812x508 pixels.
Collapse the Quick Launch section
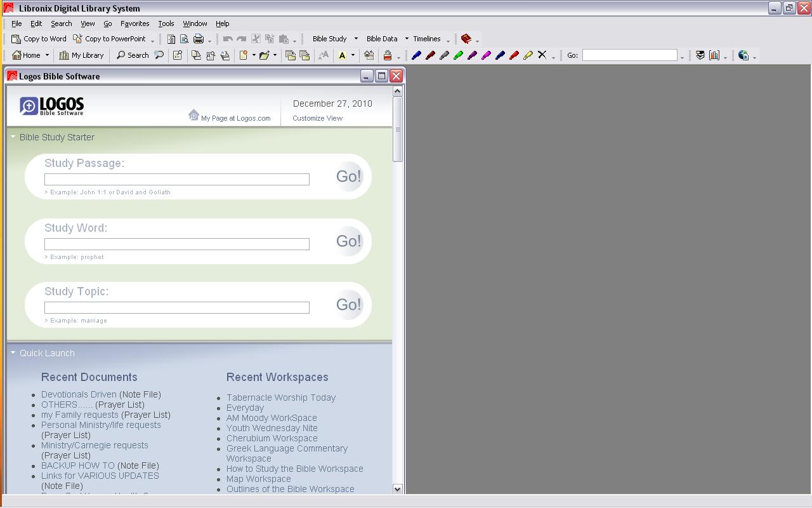pyautogui.click(x=13, y=353)
